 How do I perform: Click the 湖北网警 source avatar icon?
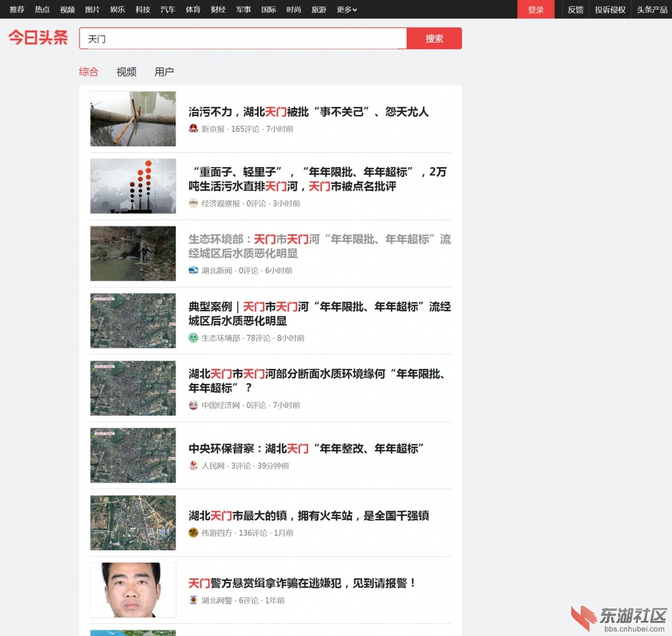point(193,600)
